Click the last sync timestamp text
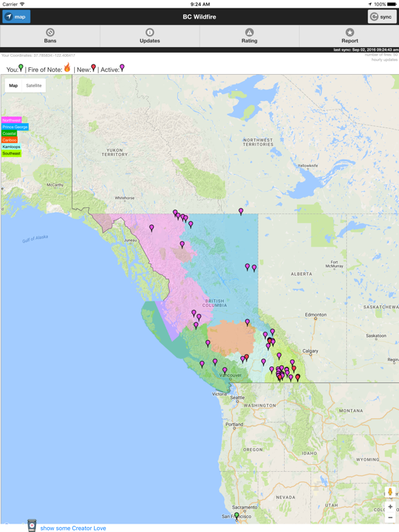The height and width of the screenshot is (532, 399). (x=366, y=50)
